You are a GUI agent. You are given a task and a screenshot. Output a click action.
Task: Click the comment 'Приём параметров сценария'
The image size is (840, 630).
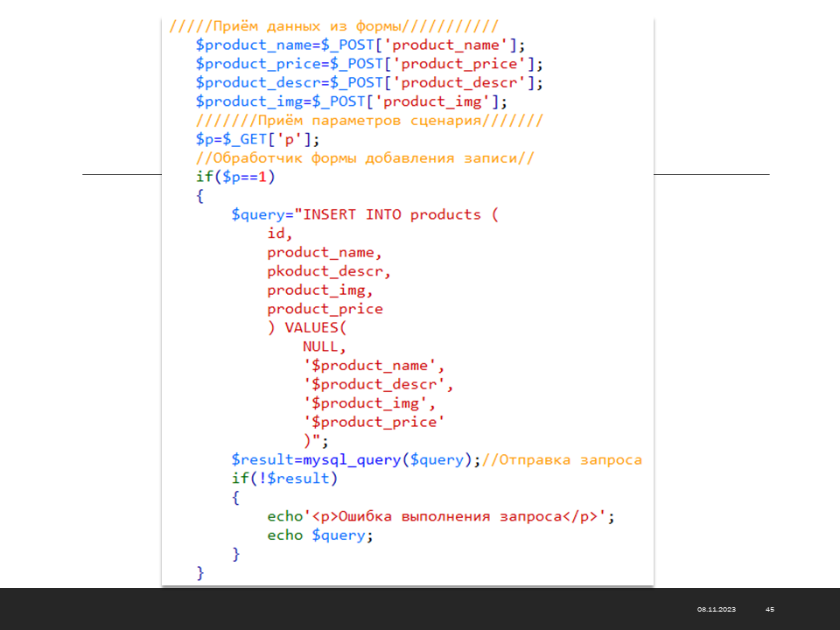[x=369, y=121]
